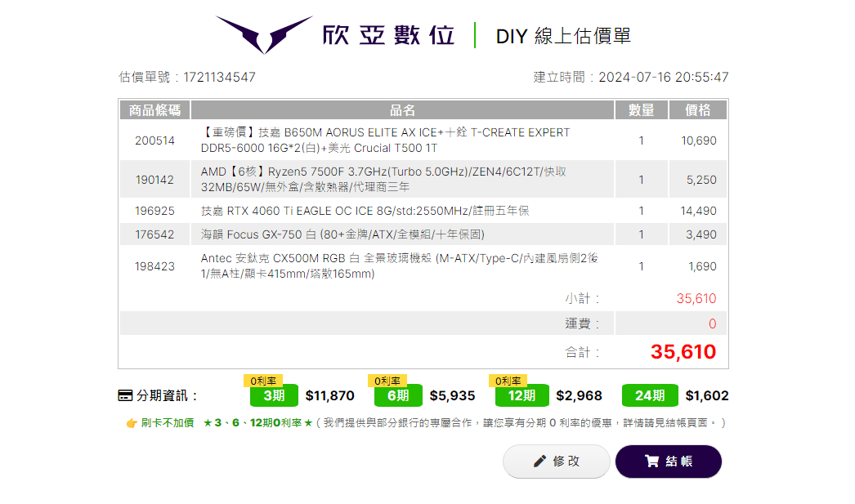Click the pencil icon on 修改 button
This screenshot has width=855, height=504.
click(x=539, y=462)
